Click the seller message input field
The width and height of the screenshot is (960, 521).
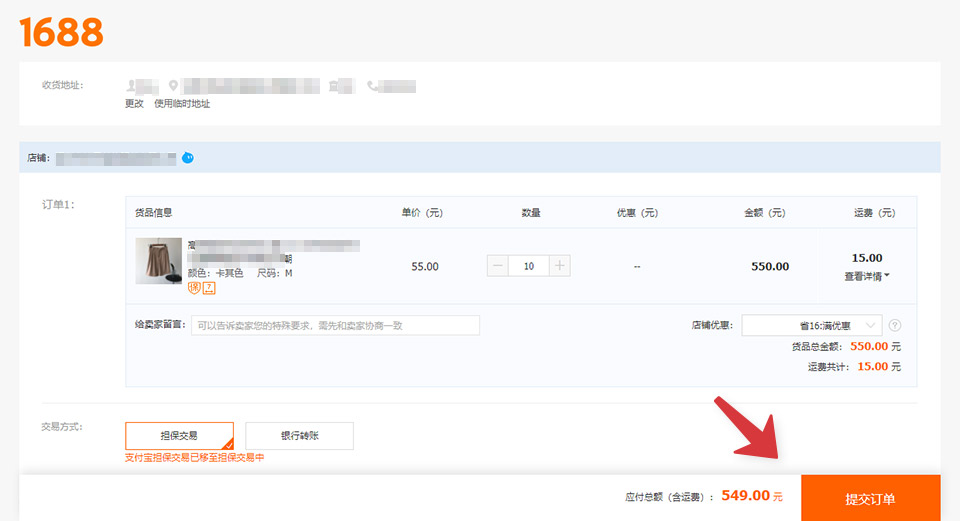[x=336, y=325]
